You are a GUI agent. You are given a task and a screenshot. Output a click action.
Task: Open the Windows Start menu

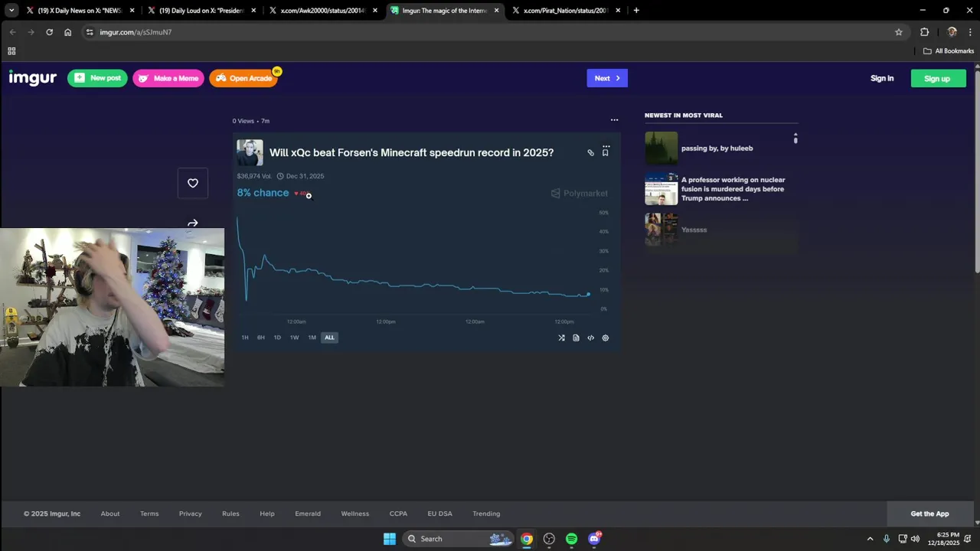click(x=390, y=539)
